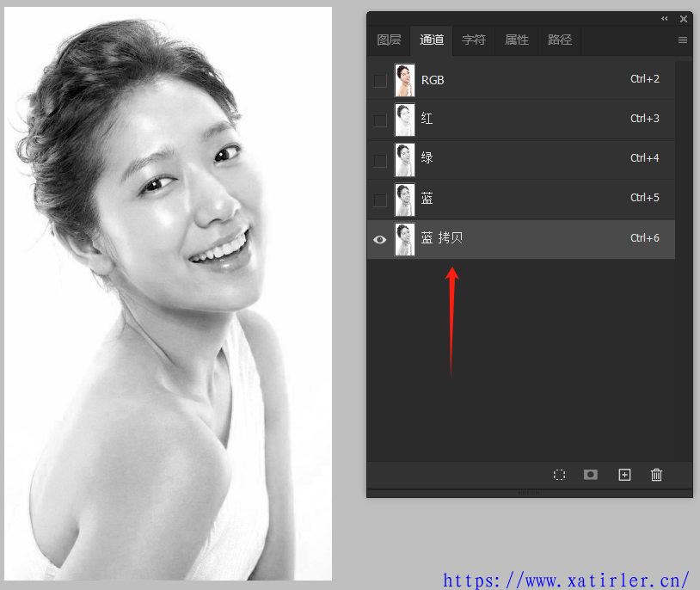The height and width of the screenshot is (590, 700).
Task: Hide the 蓝 拷贝 channel eye
Action: click(380, 239)
